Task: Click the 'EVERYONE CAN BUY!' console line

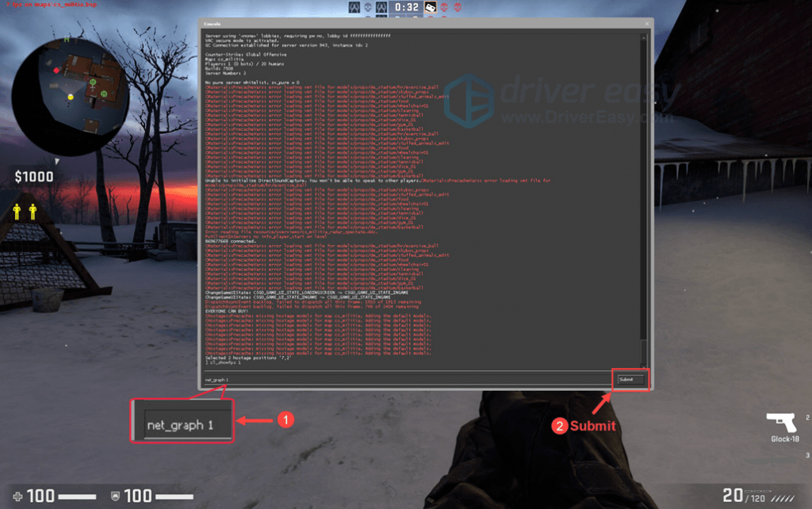Action: coord(226,312)
